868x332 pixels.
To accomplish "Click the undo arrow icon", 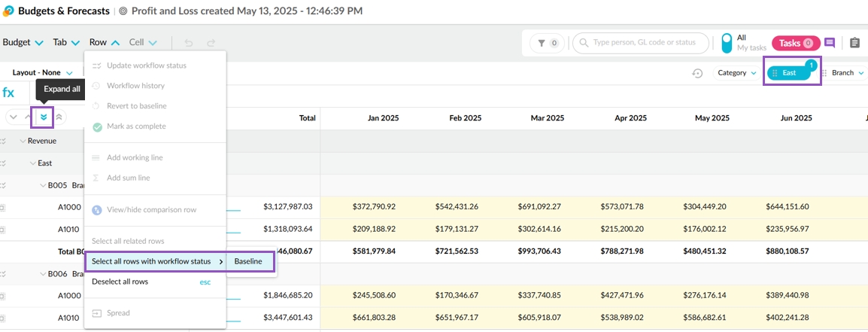I will 189,43.
